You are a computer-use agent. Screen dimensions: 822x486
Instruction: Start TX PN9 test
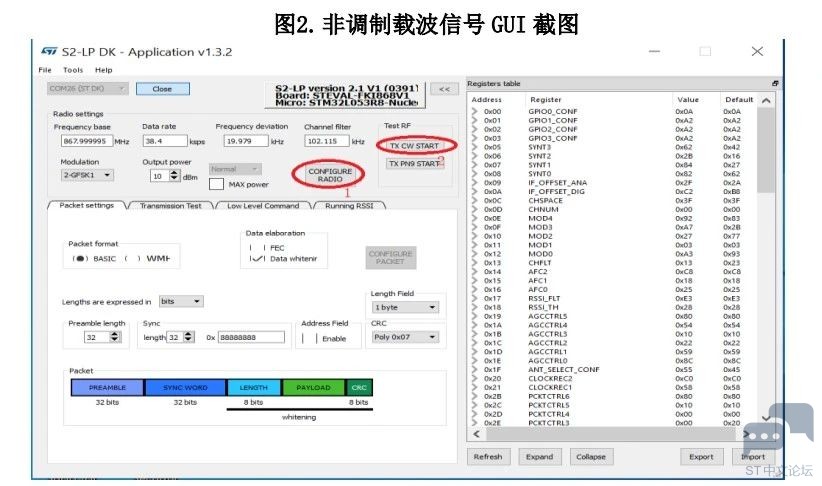coord(414,164)
